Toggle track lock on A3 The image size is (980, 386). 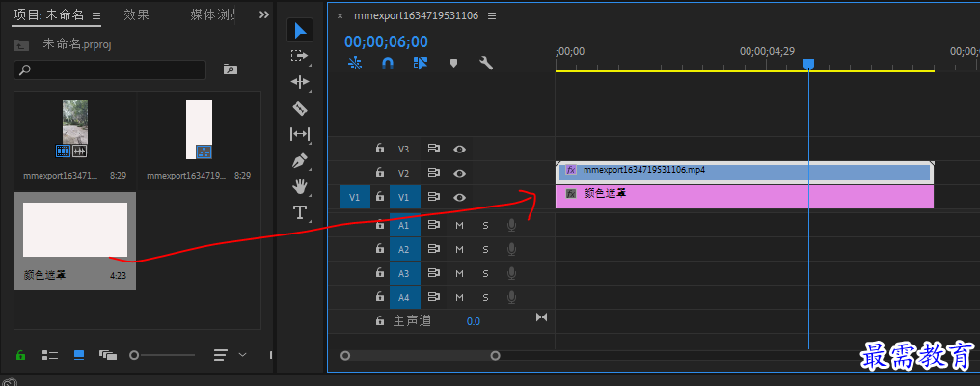click(379, 273)
